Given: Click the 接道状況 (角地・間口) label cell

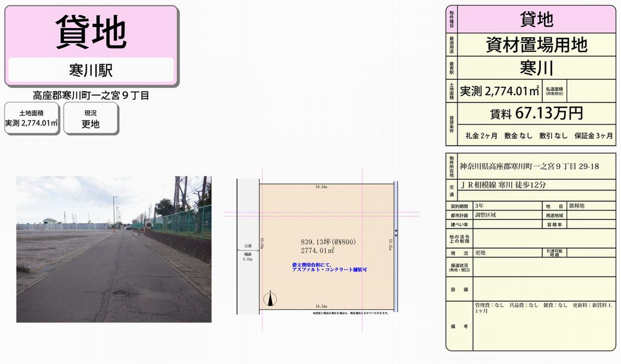Looking at the screenshot, I should 459,268.
